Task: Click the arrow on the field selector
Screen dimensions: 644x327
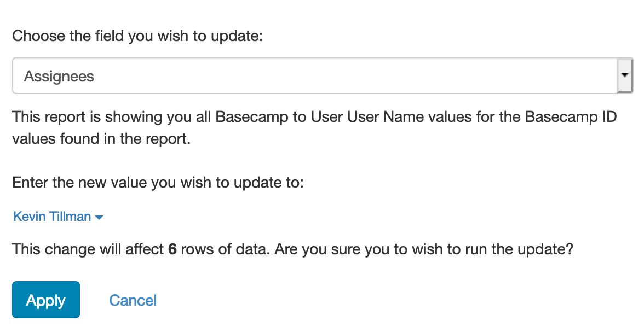Action: tap(624, 76)
